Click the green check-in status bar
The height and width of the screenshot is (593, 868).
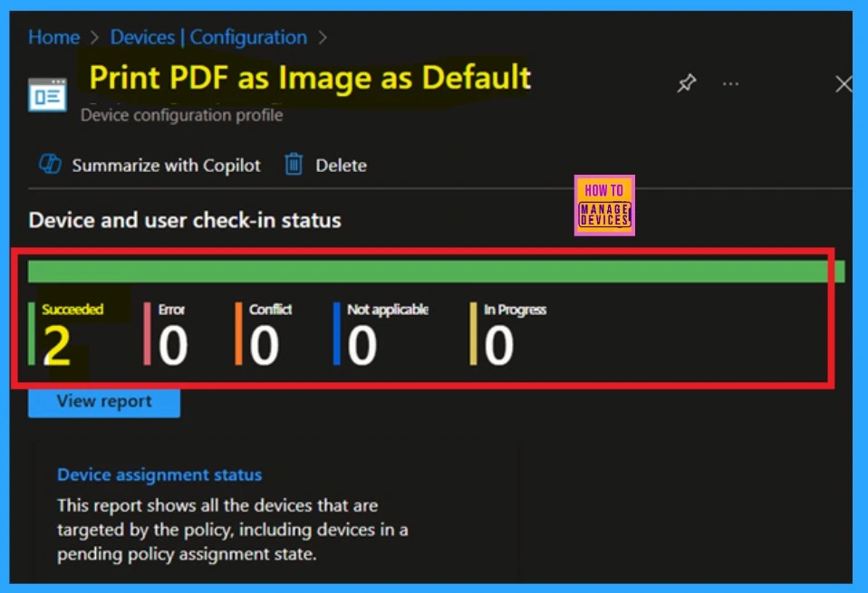click(436, 272)
